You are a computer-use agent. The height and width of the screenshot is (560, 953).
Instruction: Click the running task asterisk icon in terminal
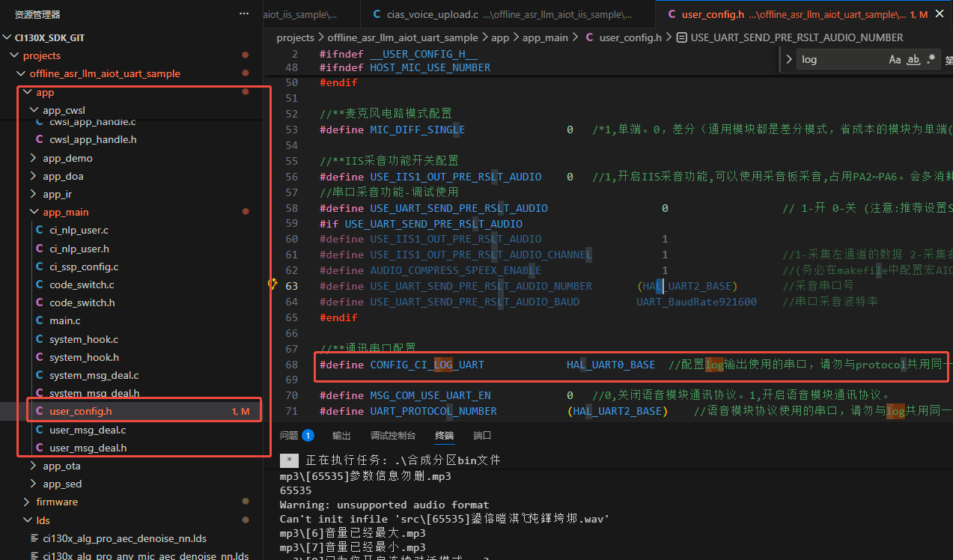[289, 460]
